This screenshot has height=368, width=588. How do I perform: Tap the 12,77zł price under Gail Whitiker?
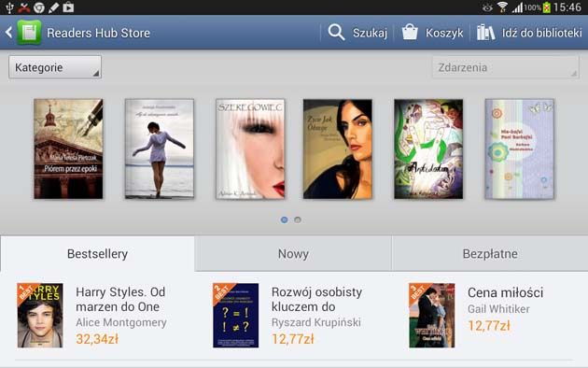pyautogui.click(x=489, y=326)
